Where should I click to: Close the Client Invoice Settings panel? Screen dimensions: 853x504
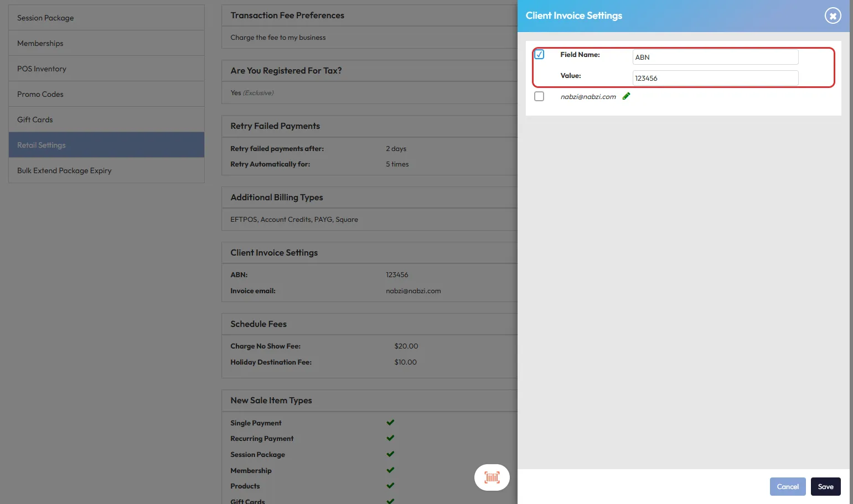tap(833, 16)
